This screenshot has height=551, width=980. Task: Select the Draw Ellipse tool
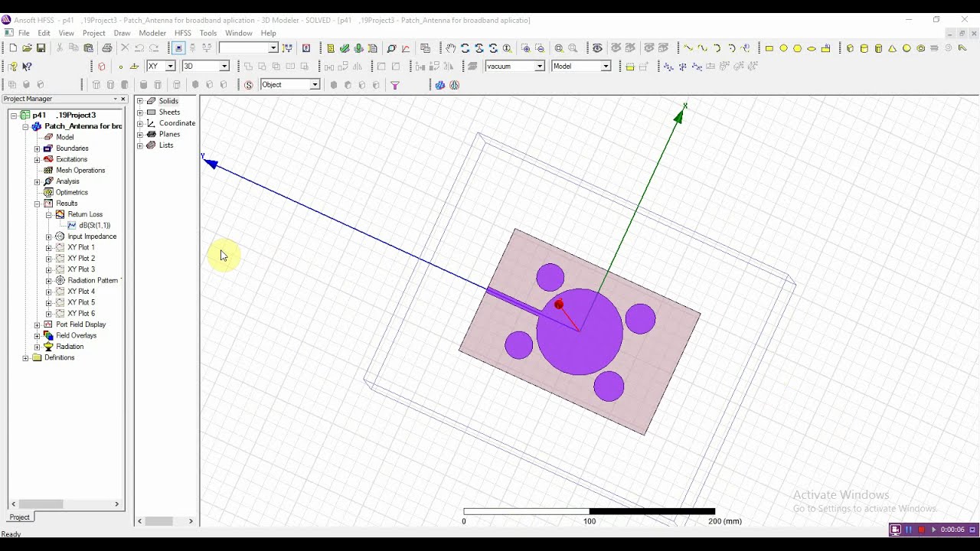tap(812, 48)
